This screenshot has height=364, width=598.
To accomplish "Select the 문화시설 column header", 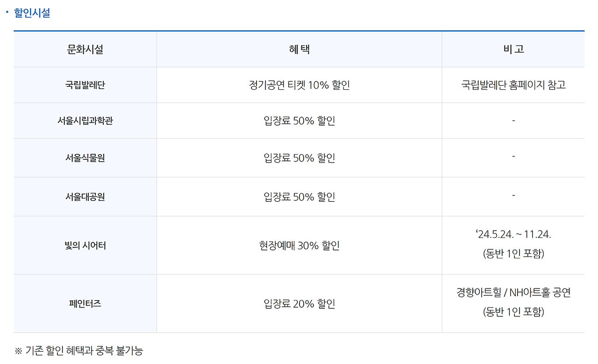I will point(85,50).
